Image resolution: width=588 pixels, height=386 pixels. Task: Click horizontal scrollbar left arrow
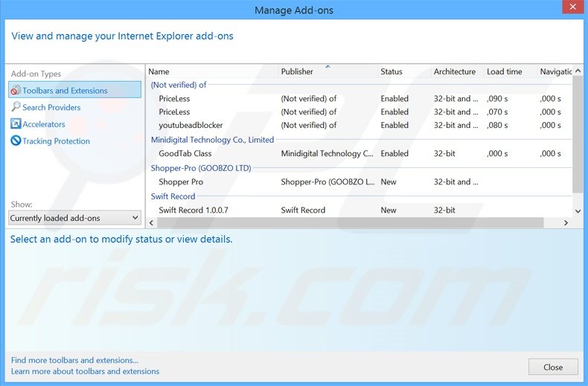152,222
